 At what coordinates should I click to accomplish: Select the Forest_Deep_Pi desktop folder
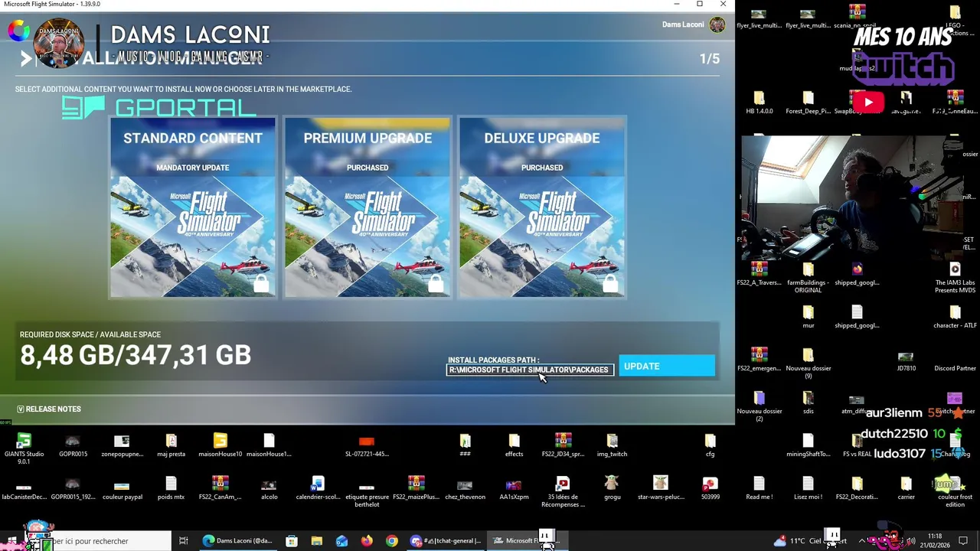point(808,102)
